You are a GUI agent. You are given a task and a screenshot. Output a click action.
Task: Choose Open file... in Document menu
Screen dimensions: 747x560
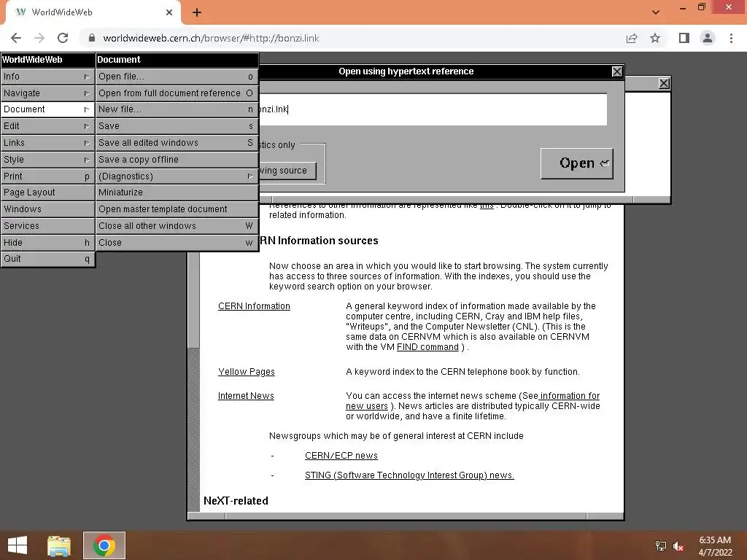click(x=177, y=76)
